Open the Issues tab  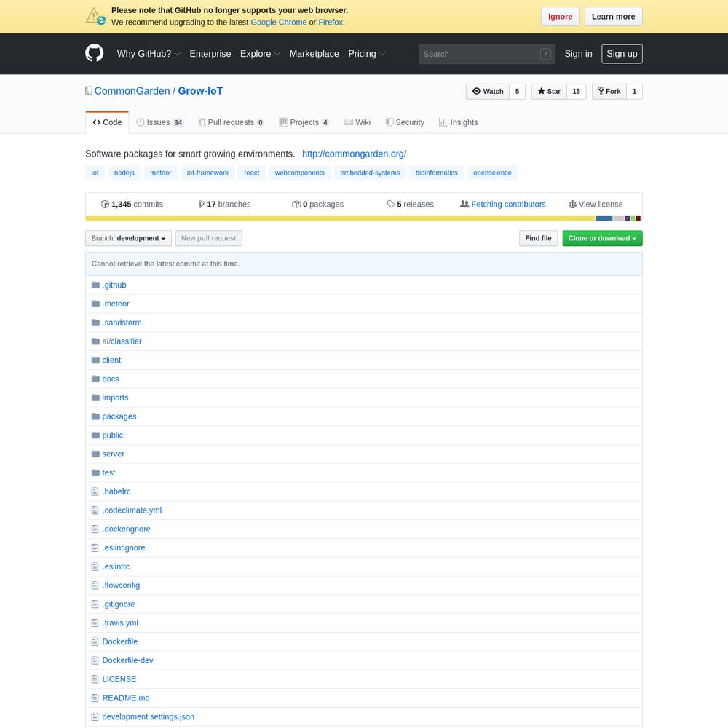159,122
